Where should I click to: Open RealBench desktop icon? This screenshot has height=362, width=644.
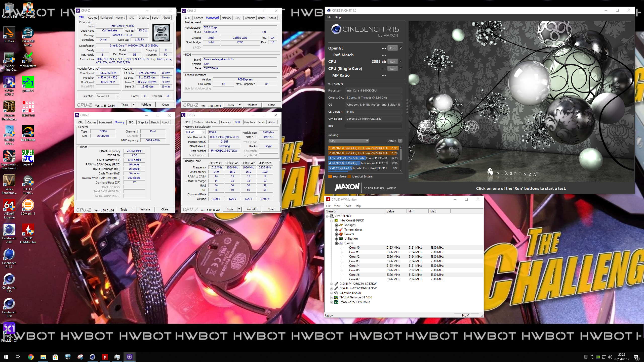(x=28, y=133)
